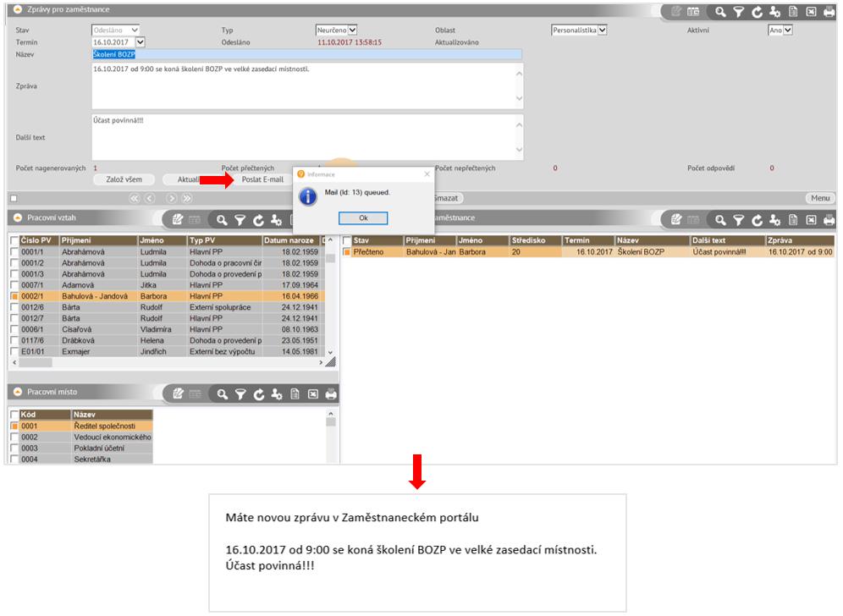Click the Termín column header in right table

click(588, 240)
